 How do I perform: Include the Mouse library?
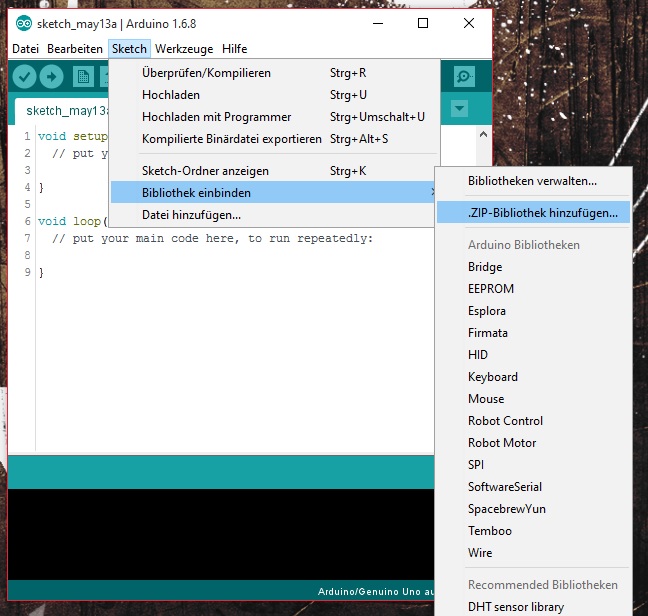[x=533, y=399]
